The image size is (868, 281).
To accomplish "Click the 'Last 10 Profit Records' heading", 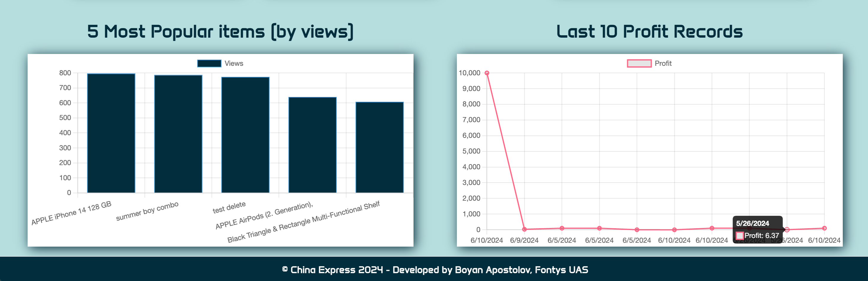I will (649, 32).
